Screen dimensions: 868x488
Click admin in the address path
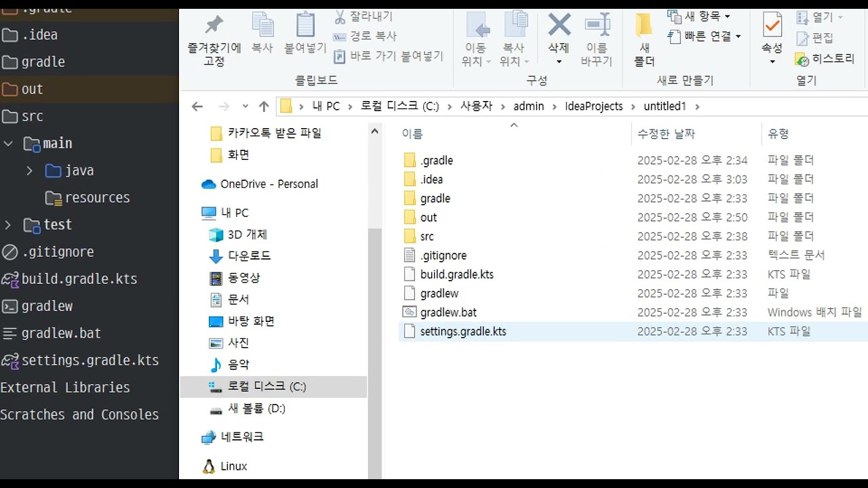coord(528,106)
